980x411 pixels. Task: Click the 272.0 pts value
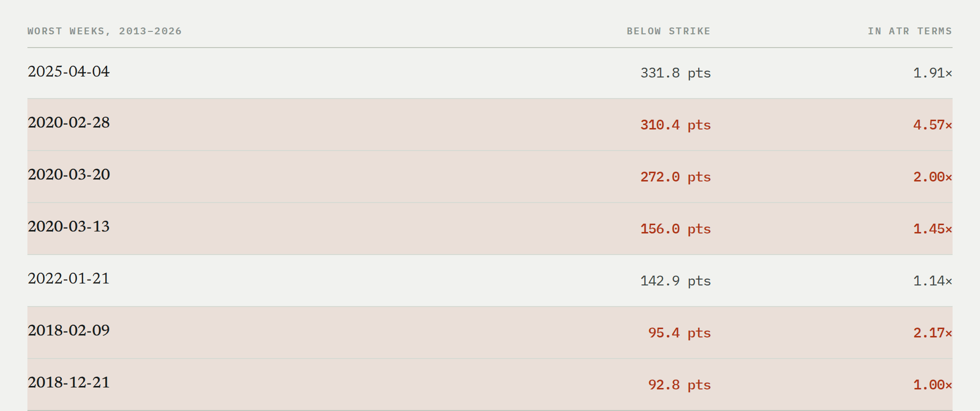(675, 177)
